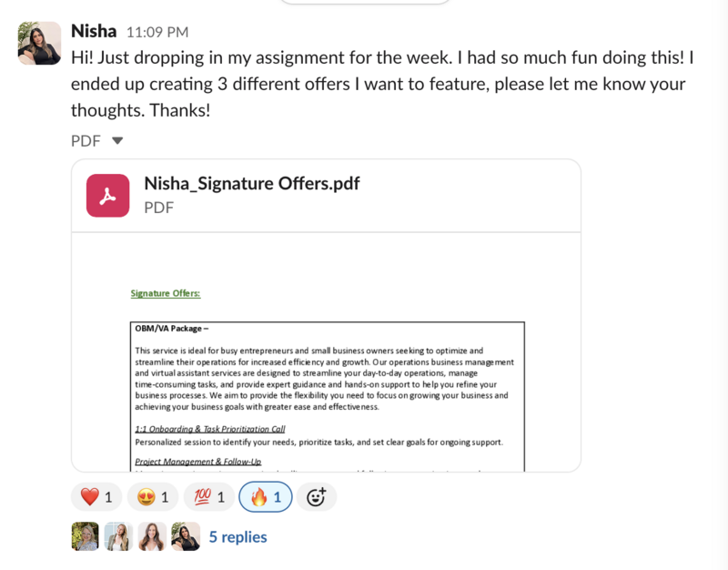Click the 11:09 PM message timestamp
Viewport: 728px width, 570px height.
(x=157, y=32)
